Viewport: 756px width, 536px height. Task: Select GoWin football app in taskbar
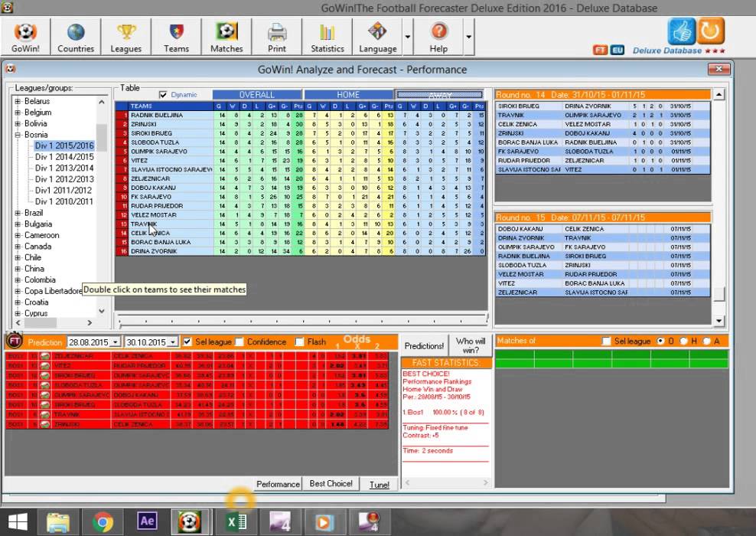click(190, 521)
